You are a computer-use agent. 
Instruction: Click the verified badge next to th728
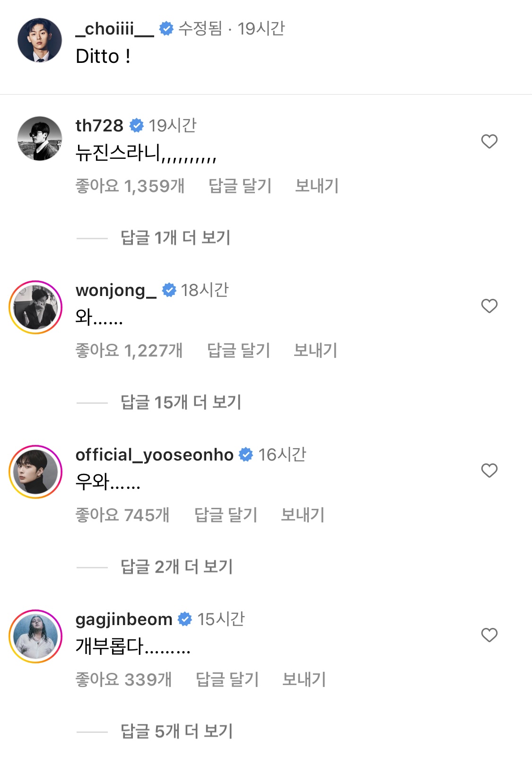[x=137, y=125]
